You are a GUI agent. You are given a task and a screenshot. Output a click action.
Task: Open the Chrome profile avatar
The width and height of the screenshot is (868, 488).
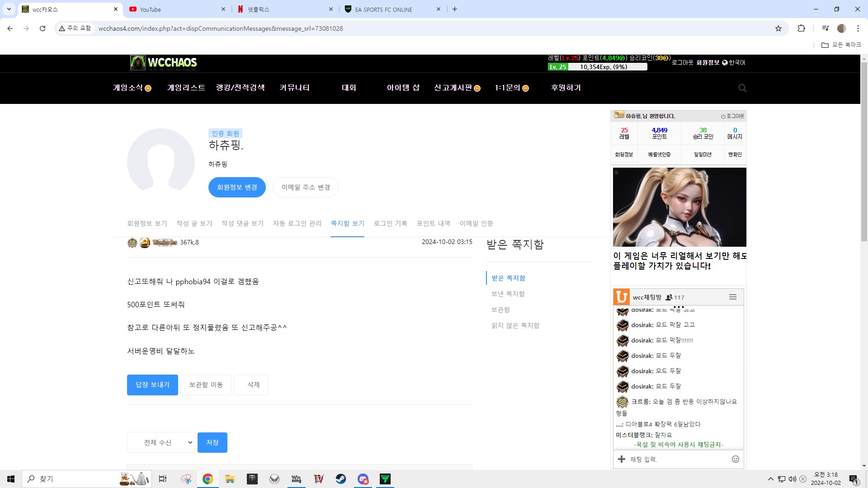pyautogui.click(x=841, y=28)
